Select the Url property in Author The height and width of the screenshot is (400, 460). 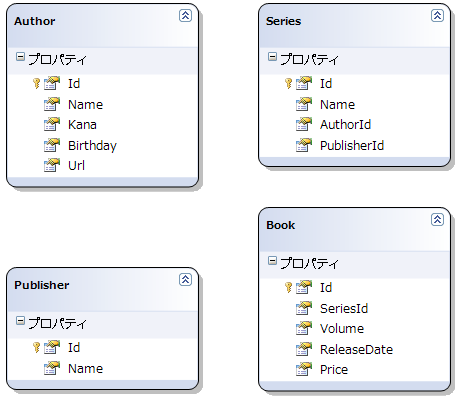(76, 165)
